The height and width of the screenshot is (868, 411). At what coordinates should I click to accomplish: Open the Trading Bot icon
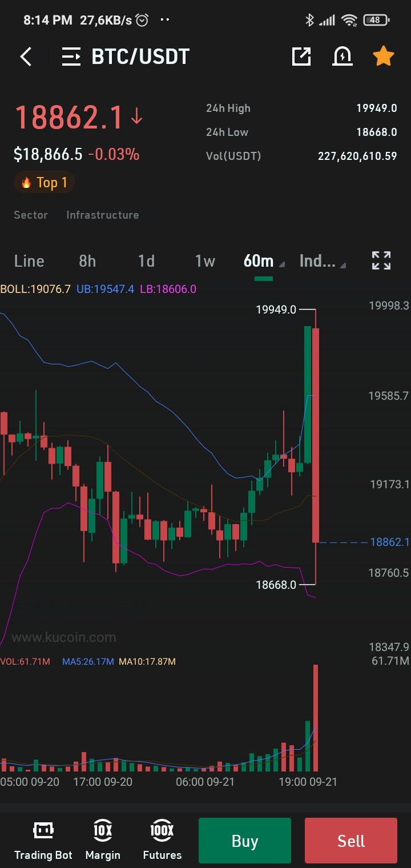[x=43, y=840]
